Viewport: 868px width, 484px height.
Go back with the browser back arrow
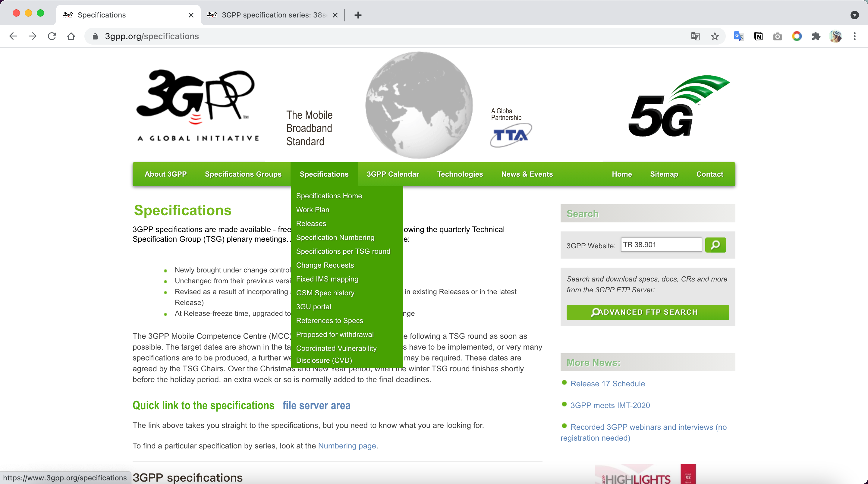[13, 36]
